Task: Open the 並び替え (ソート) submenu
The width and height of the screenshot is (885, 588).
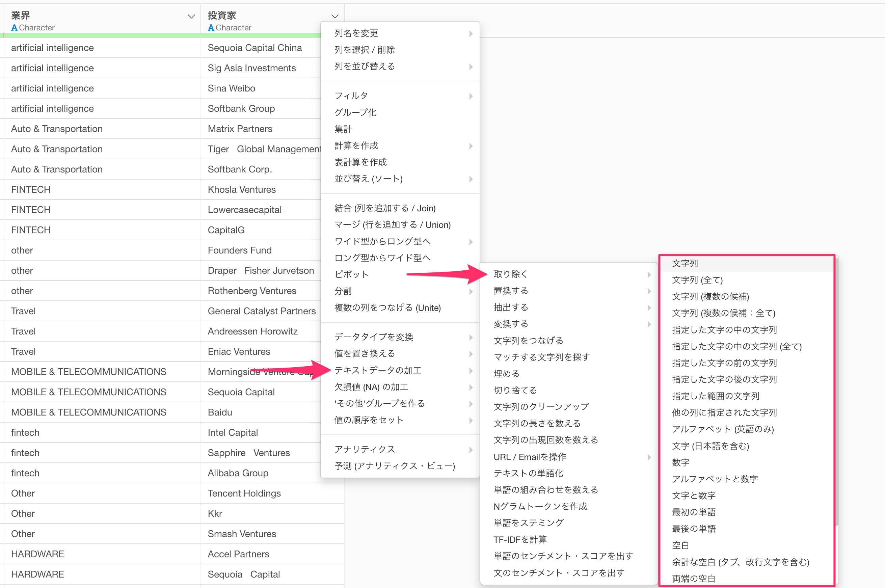Action: click(x=400, y=179)
